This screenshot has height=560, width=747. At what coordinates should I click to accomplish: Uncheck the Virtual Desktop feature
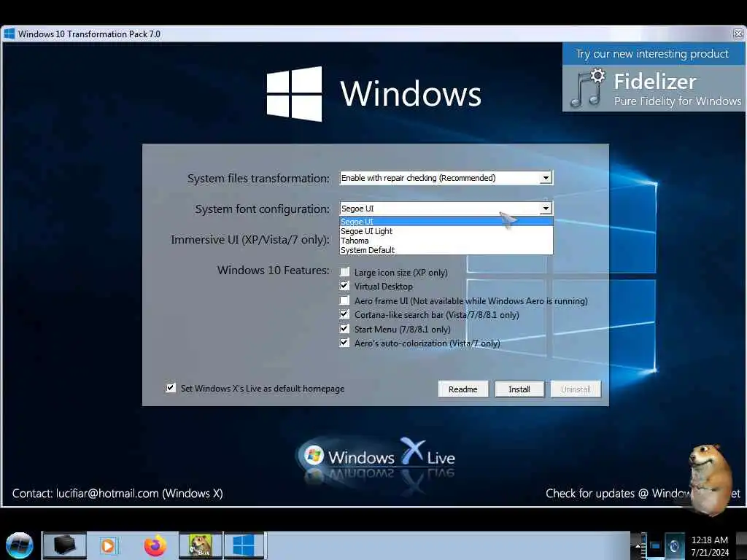(x=344, y=286)
